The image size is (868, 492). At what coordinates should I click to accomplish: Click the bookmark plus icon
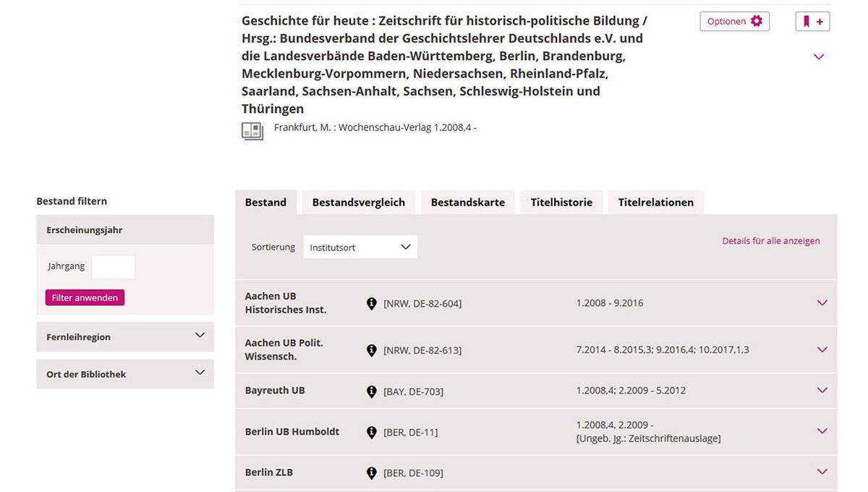point(812,22)
